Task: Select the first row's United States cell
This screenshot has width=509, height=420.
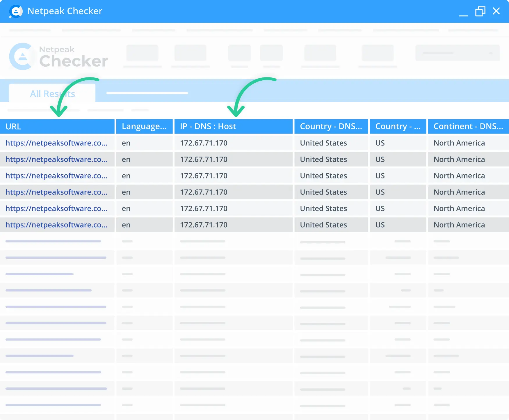Action: [x=331, y=143]
